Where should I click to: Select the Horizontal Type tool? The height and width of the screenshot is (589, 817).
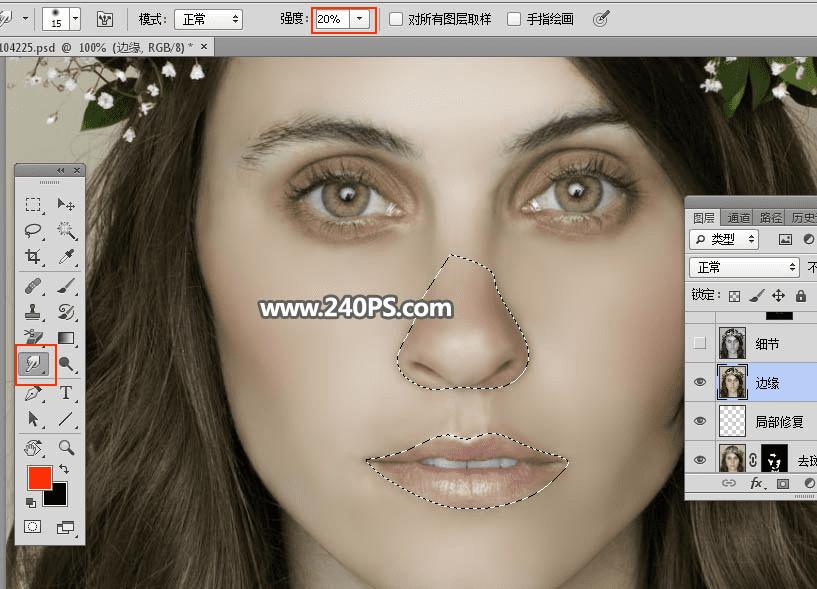click(66, 392)
